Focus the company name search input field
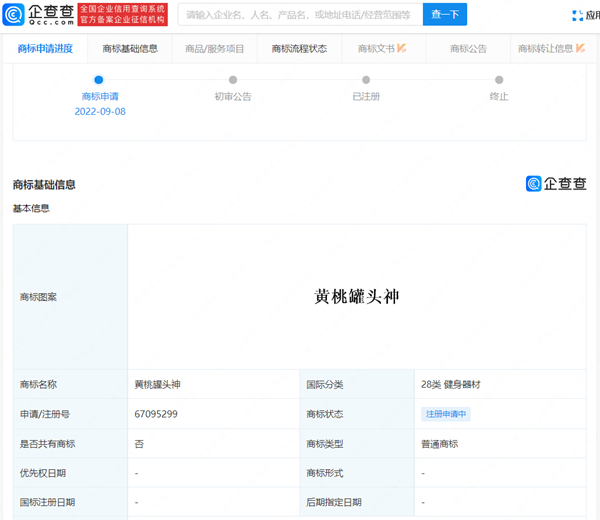The image size is (600, 520). (300, 15)
